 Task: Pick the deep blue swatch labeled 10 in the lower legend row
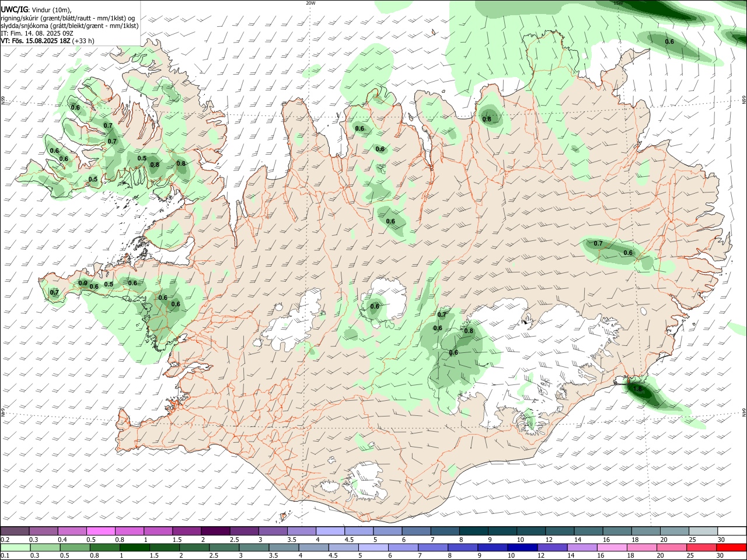coord(522,548)
